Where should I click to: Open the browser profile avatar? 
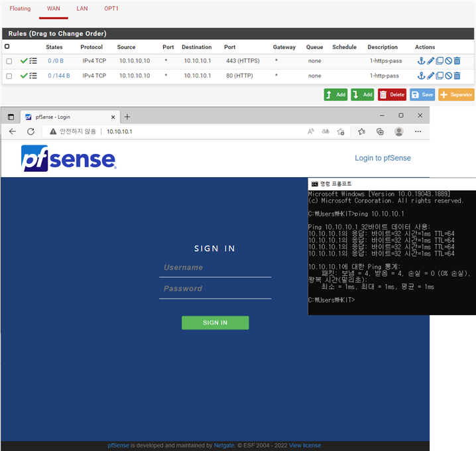pyautogui.click(x=399, y=131)
